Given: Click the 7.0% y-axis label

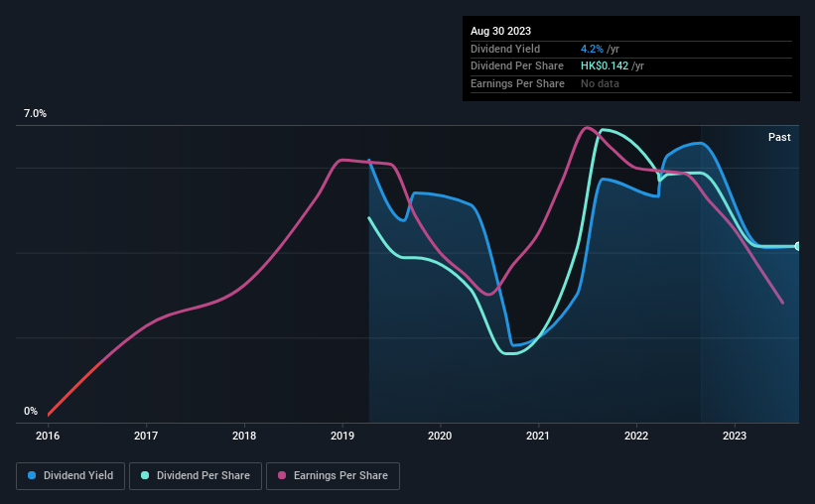Looking at the screenshot, I should coord(36,114).
